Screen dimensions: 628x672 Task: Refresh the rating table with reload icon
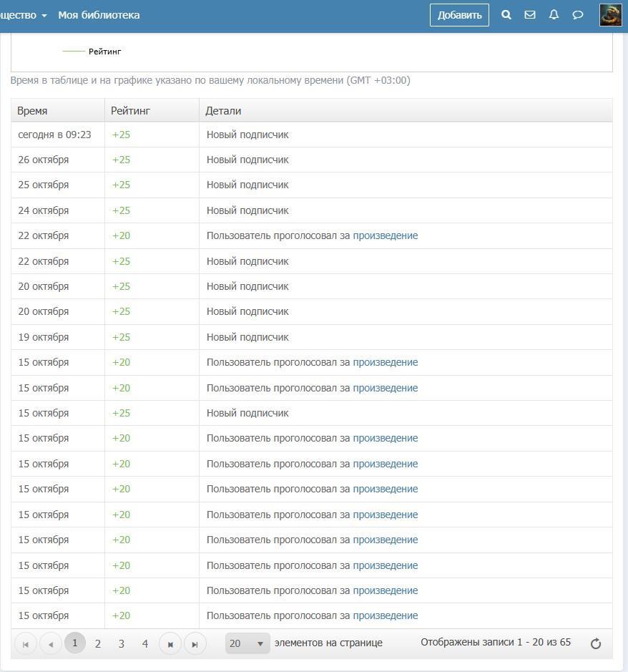tap(595, 643)
